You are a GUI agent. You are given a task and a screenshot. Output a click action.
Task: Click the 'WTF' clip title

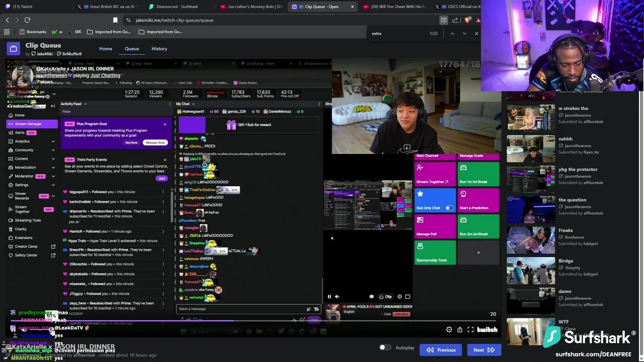(563, 322)
